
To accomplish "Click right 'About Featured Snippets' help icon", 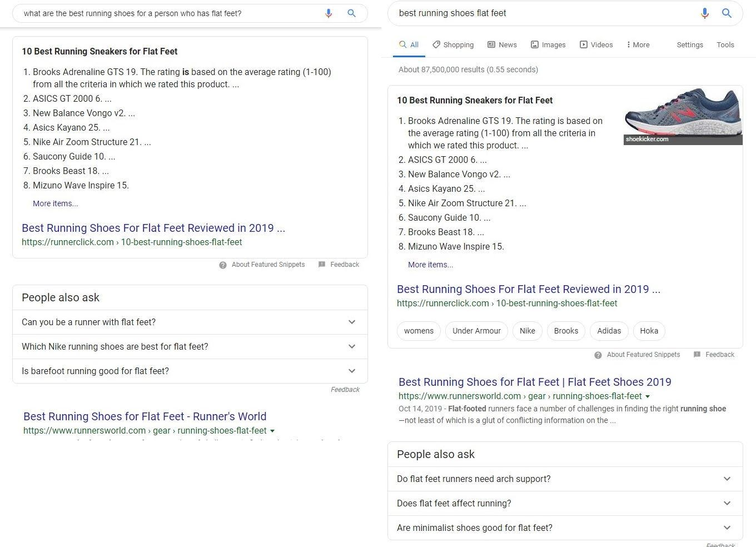I will tap(598, 355).
